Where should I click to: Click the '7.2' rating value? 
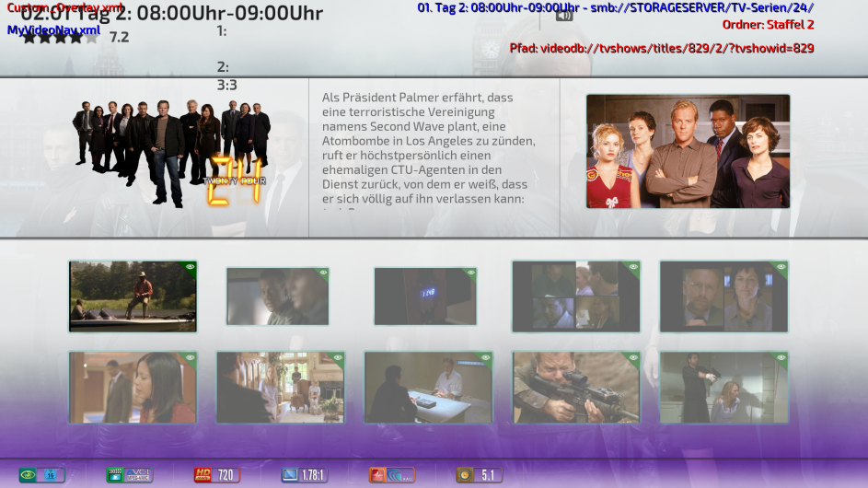click(119, 37)
